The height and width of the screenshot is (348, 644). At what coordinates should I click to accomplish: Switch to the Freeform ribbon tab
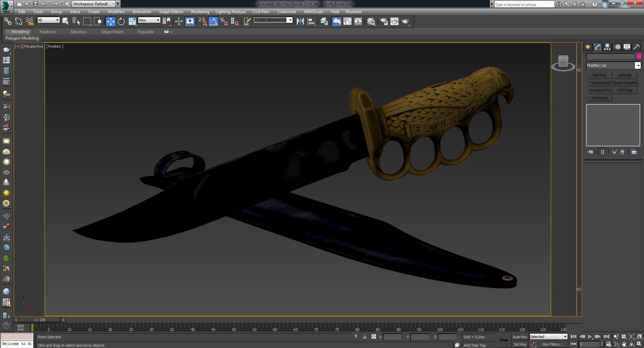coord(48,32)
